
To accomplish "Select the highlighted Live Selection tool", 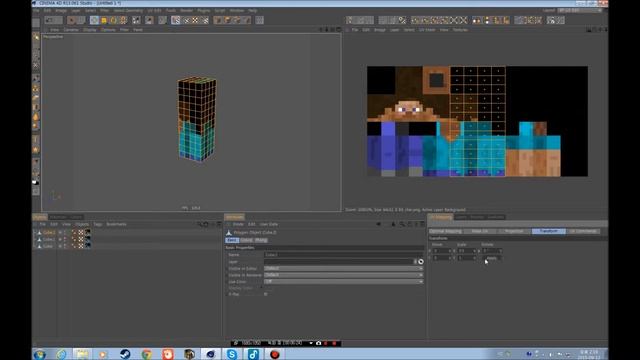I will click(x=94, y=20).
